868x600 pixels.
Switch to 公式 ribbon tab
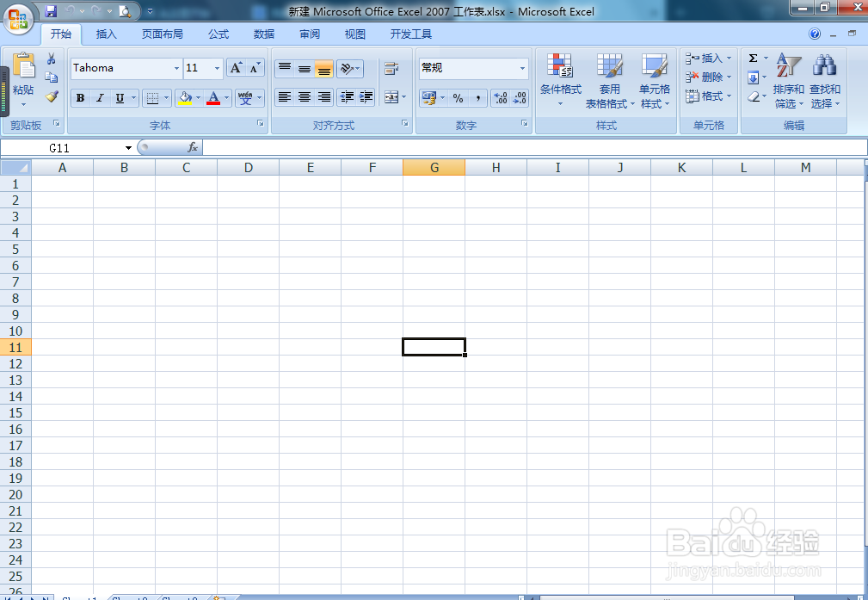tap(219, 34)
